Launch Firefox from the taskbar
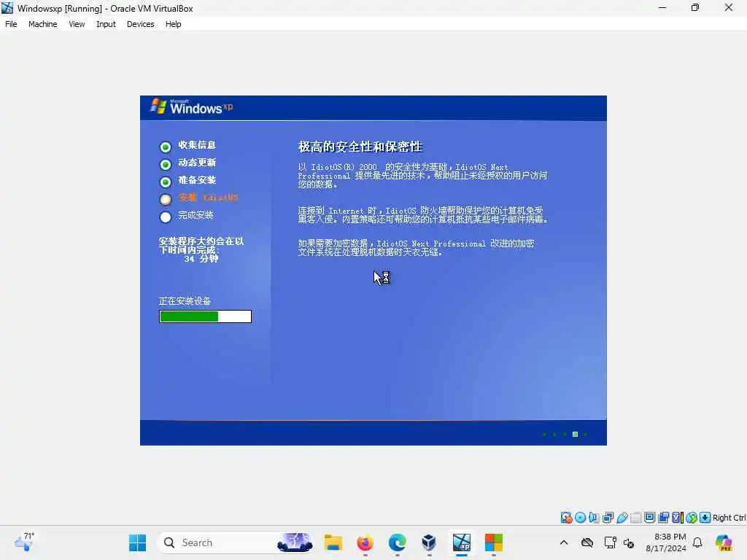The height and width of the screenshot is (560, 747). pos(365,542)
